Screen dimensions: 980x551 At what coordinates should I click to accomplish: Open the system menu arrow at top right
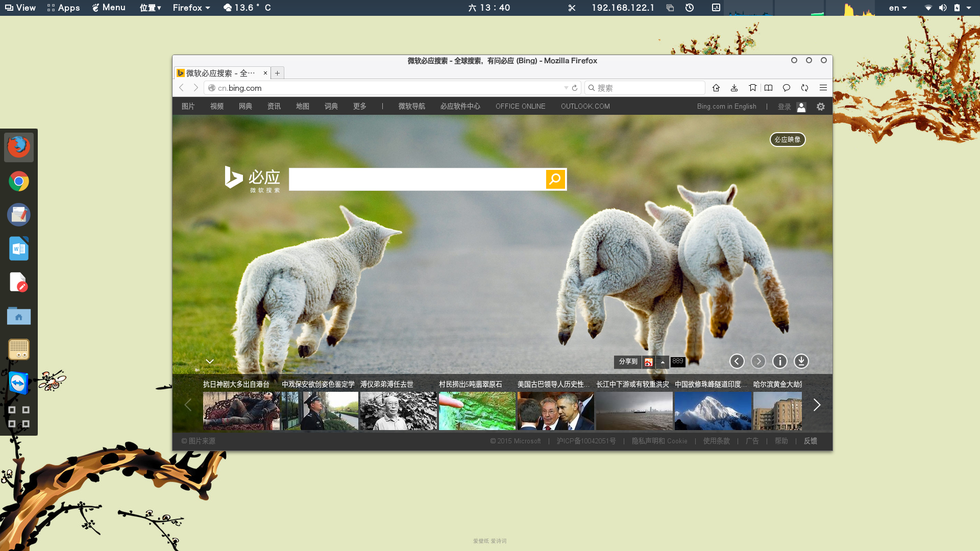tap(969, 8)
